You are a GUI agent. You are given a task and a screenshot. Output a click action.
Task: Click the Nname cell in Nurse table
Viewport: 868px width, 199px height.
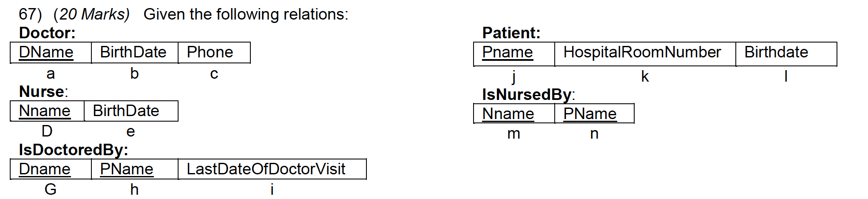[47, 111]
